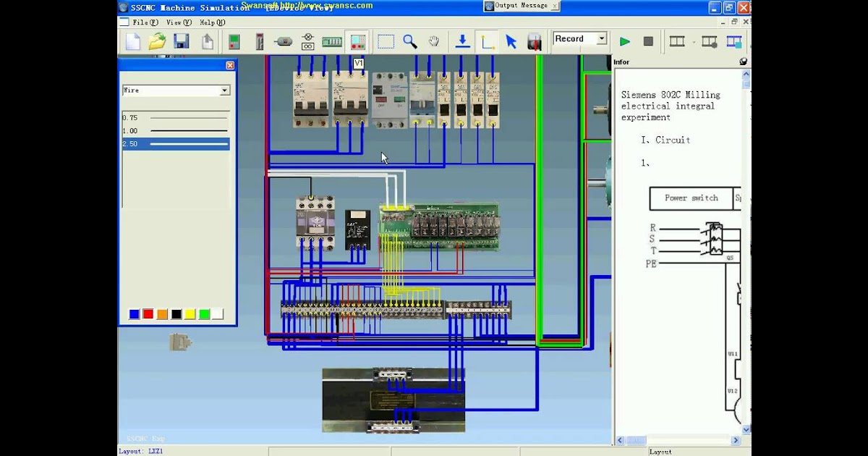Select the lamp and relay symbol icon
Screen dimensions: 868x456
[307, 41]
